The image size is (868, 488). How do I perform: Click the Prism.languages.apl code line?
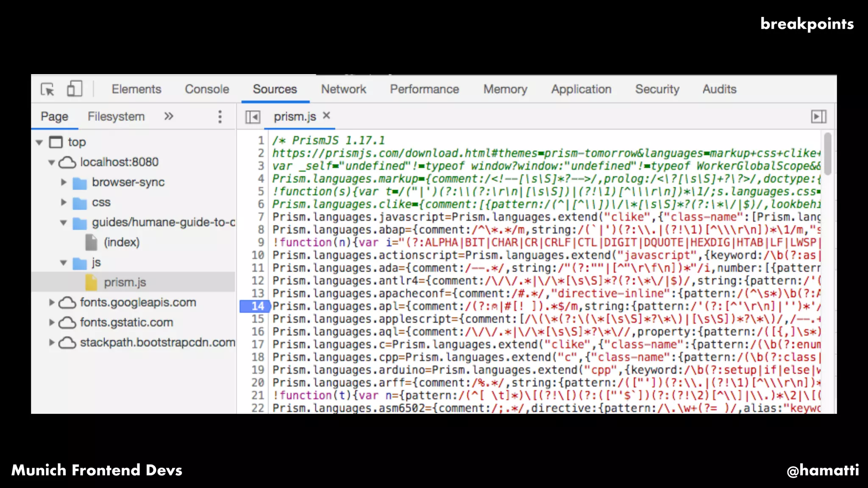(x=547, y=306)
